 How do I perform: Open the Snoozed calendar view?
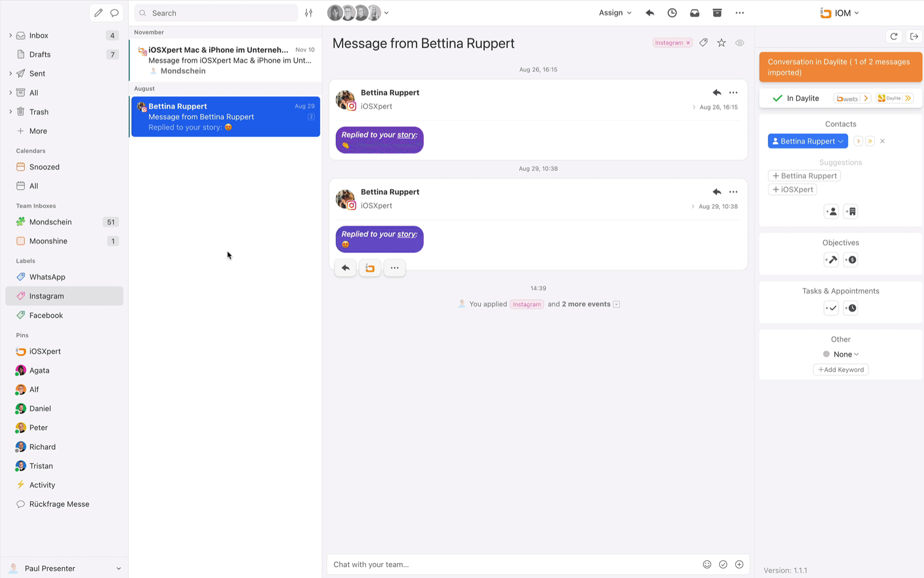[64, 167]
